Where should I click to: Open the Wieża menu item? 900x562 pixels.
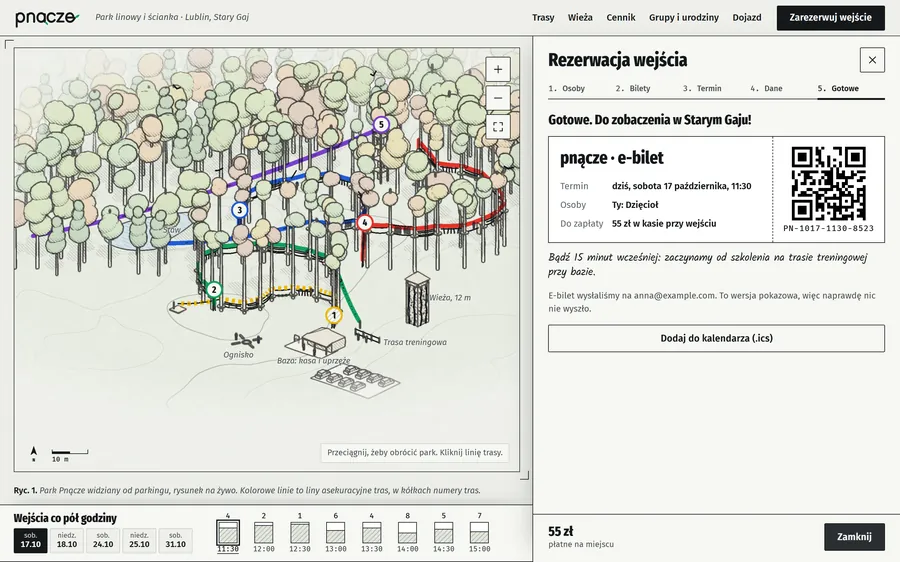click(580, 17)
